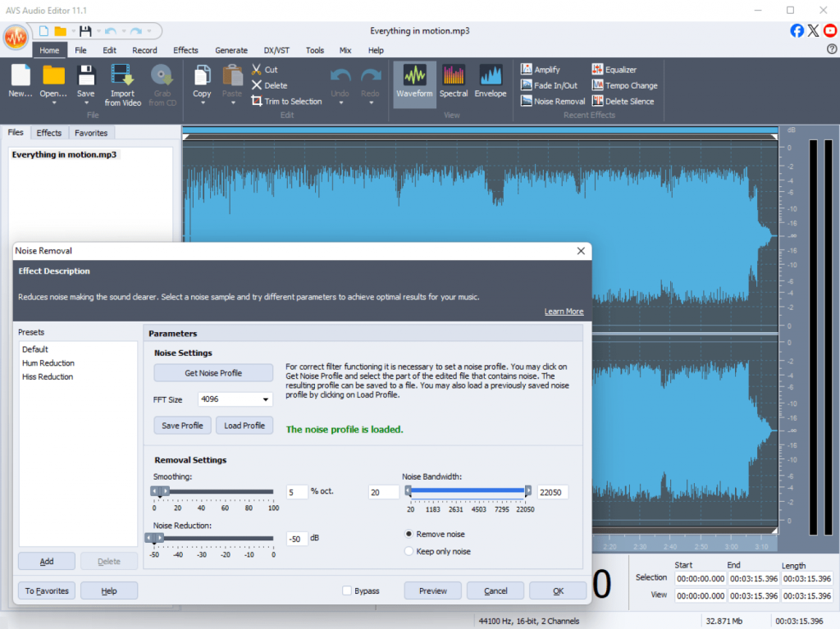840x629 pixels.
Task: Open the Amplify effect
Action: 540,70
